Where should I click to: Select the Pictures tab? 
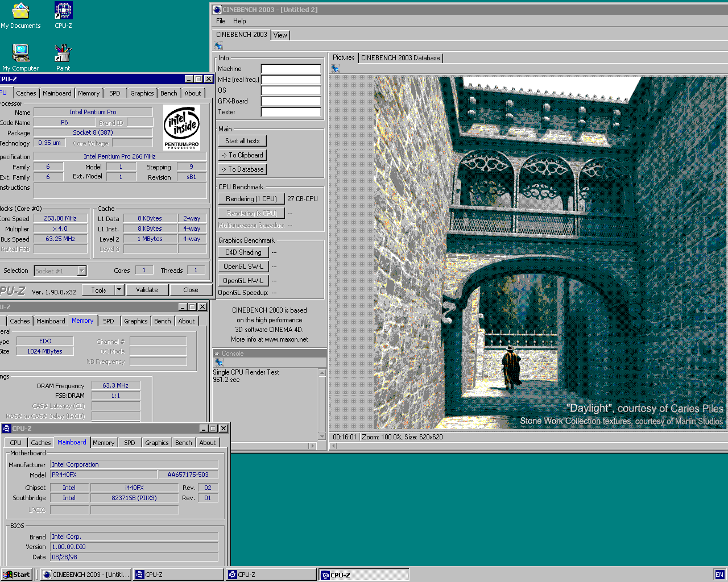(344, 57)
